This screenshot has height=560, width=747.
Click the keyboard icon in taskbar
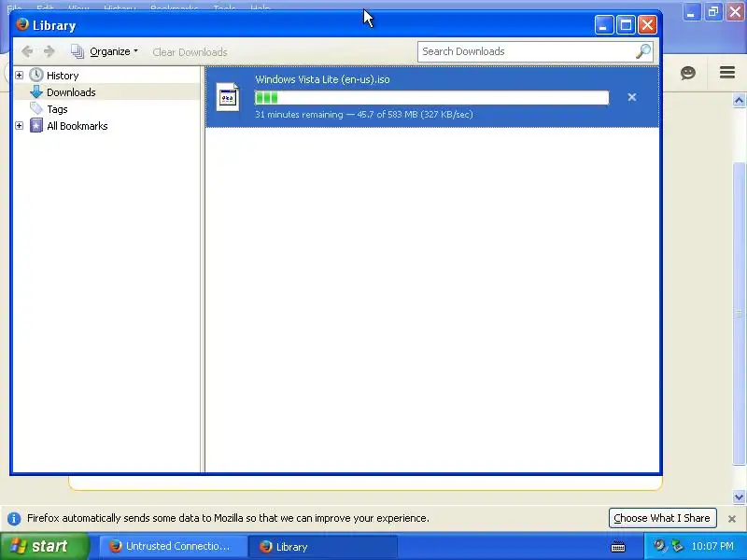[x=618, y=546]
